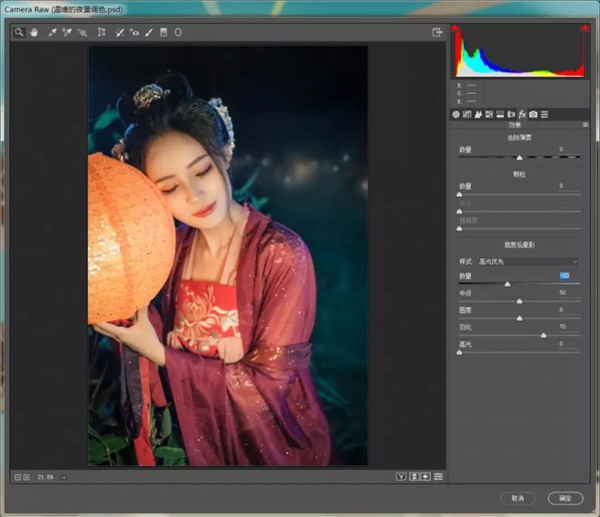Toggle full screen mode icon
The height and width of the screenshot is (517, 600).
437,32
